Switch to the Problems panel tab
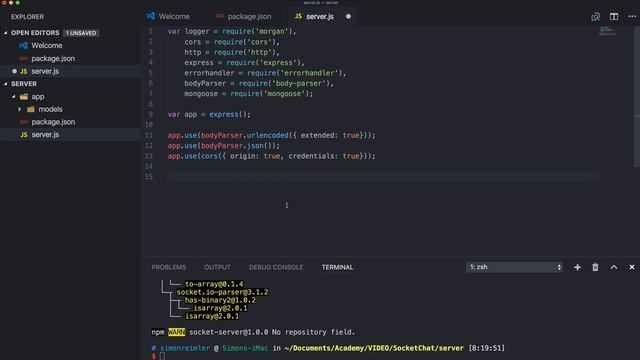Viewport: 640px width, 360px height. (169, 267)
